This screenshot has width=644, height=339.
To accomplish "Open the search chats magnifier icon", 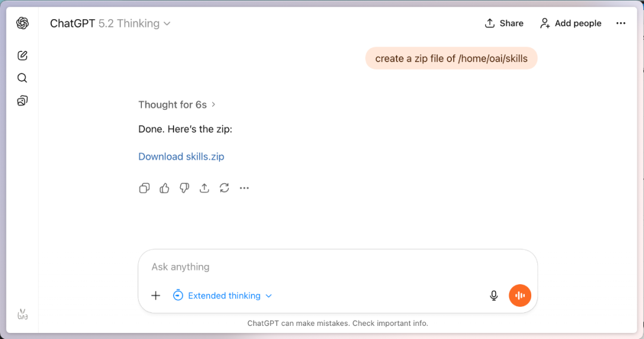I will click(22, 78).
